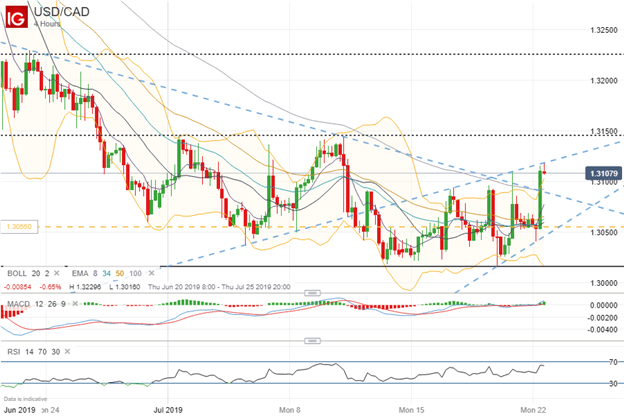Click the Data is indicative note
Image resolution: width=624 pixels, height=416 pixels.
coord(25,398)
